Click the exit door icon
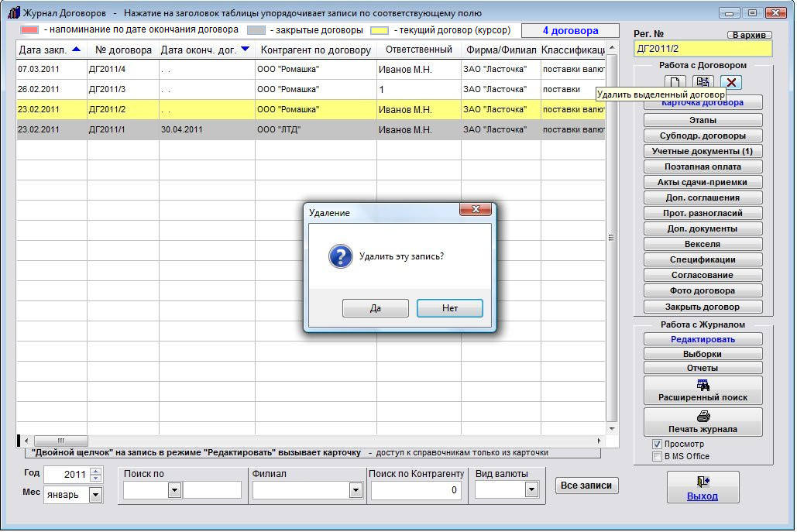The width and height of the screenshot is (797, 532). (703, 482)
